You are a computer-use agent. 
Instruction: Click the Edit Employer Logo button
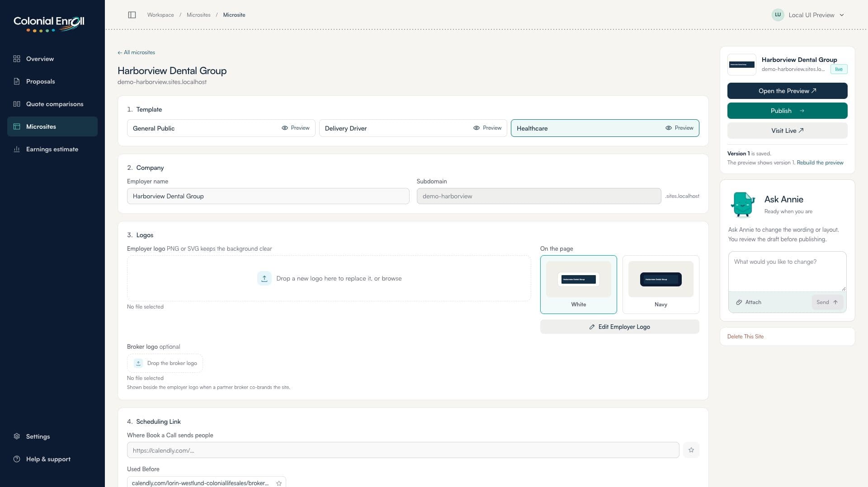pos(619,327)
